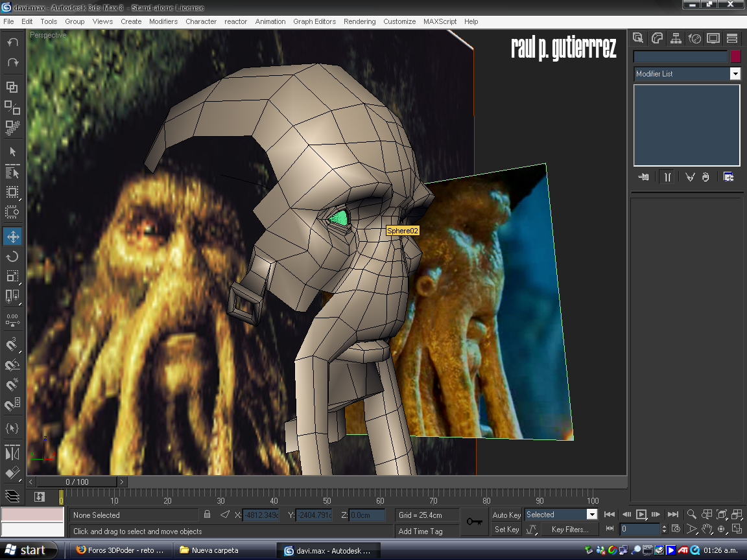The height and width of the screenshot is (560, 747).
Task: Switch to the Display command panel tab
Action: pyautogui.click(x=713, y=38)
